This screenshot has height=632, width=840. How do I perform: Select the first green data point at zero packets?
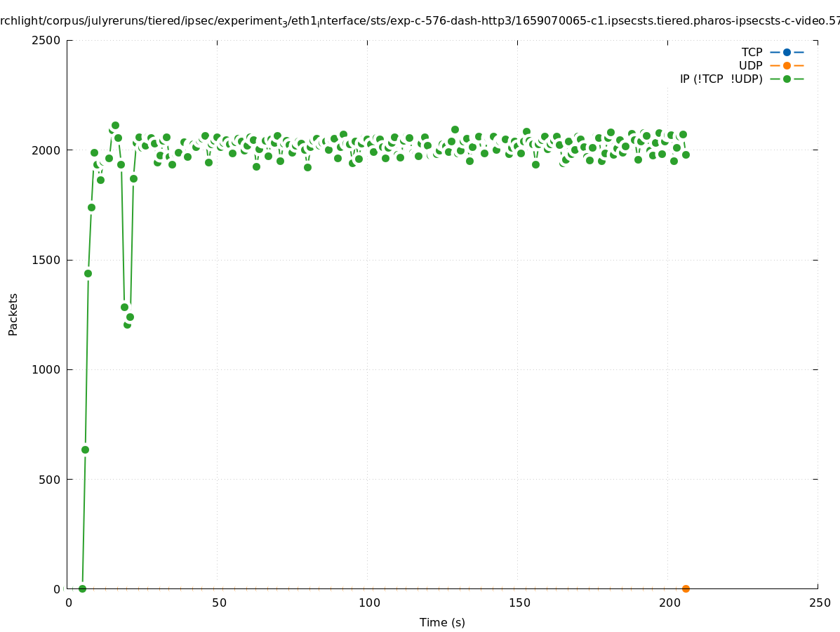(x=82, y=588)
